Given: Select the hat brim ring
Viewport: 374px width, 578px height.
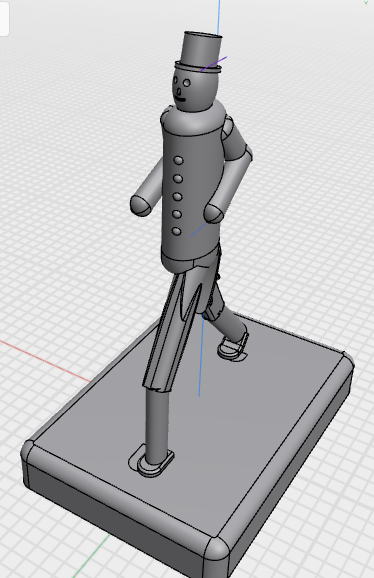Looking at the screenshot, I should tap(198, 67).
